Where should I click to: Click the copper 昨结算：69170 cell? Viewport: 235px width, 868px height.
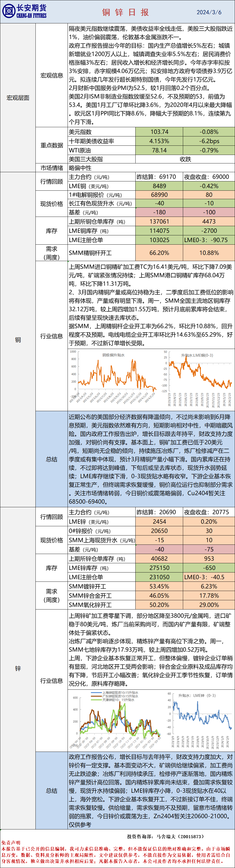(x=159, y=177)
